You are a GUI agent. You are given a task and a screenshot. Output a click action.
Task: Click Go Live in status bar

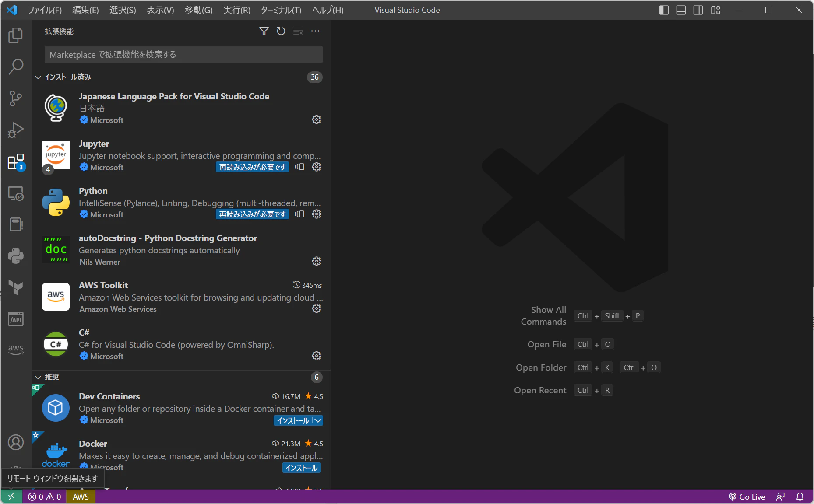pyautogui.click(x=747, y=497)
